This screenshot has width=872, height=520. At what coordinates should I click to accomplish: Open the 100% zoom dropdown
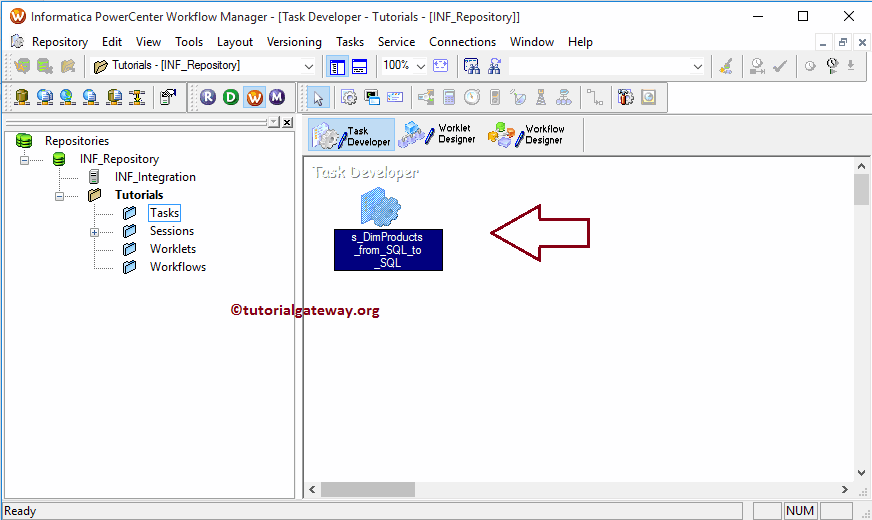[421, 67]
